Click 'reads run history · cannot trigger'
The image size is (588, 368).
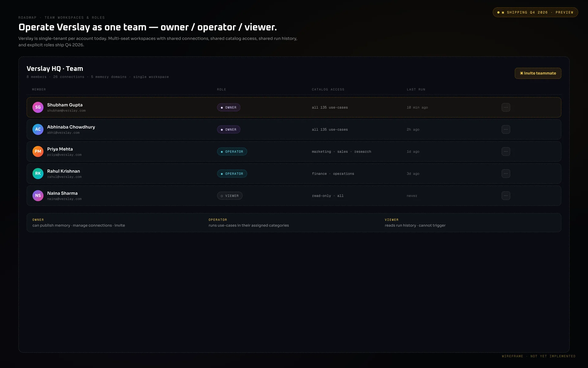click(x=415, y=225)
